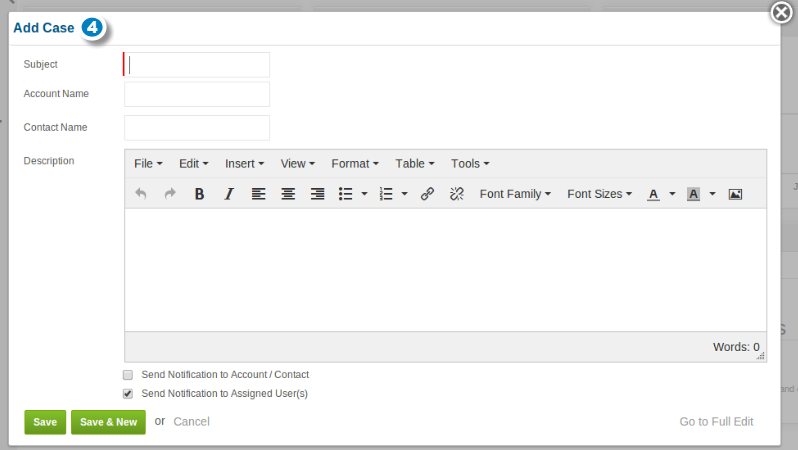Open bullet list style dropdown arrow
This screenshot has height=450, width=798.
364,194
